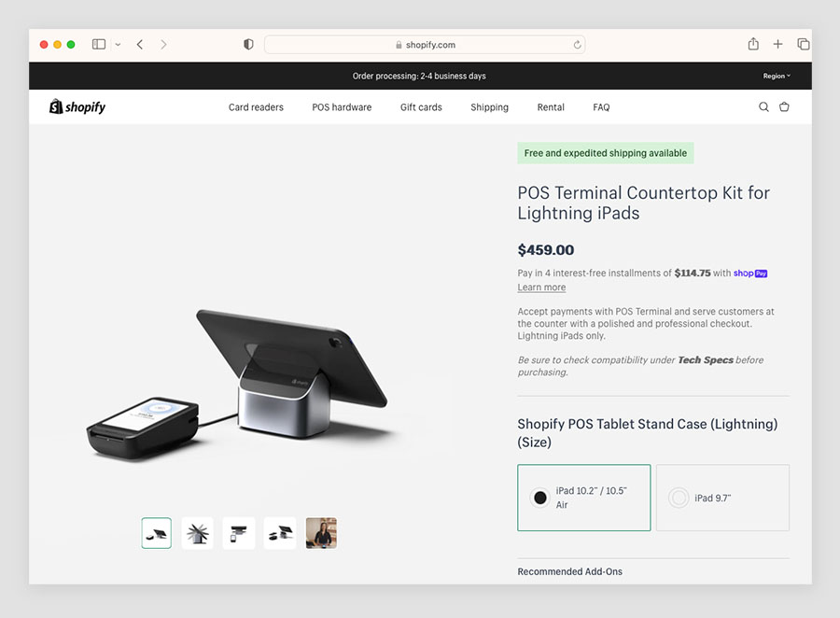The image size is (840, 618).
Task: Click the Shop Pay logo
Action: coord(750,274)
